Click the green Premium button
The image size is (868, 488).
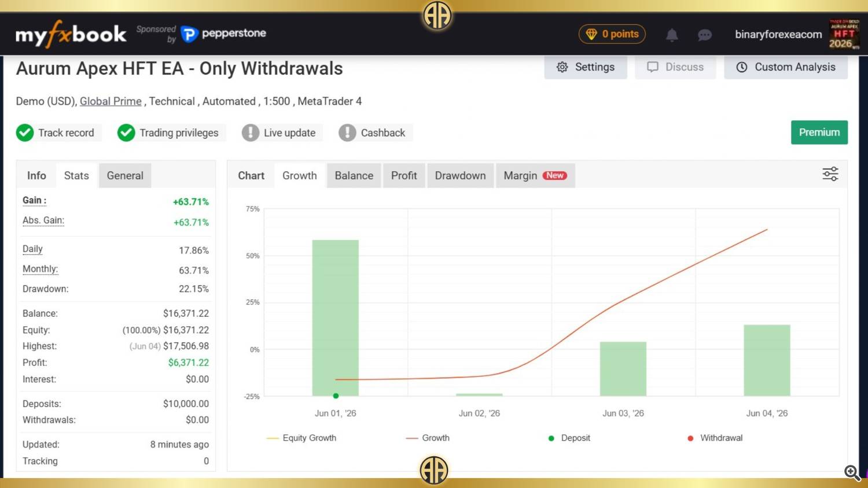819,132
